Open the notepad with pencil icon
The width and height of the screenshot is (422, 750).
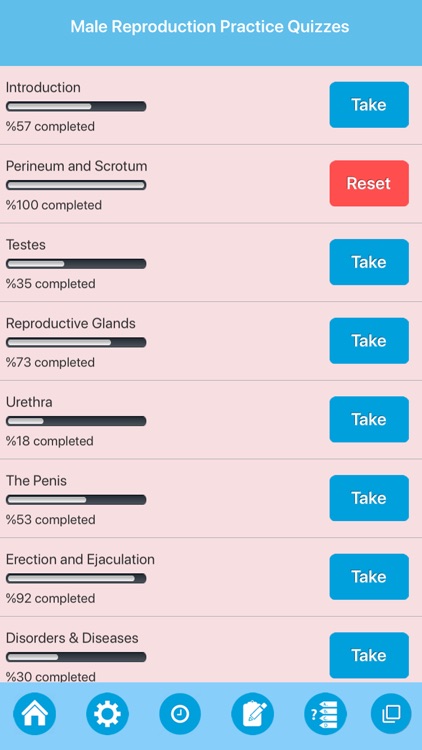[253, 714]
